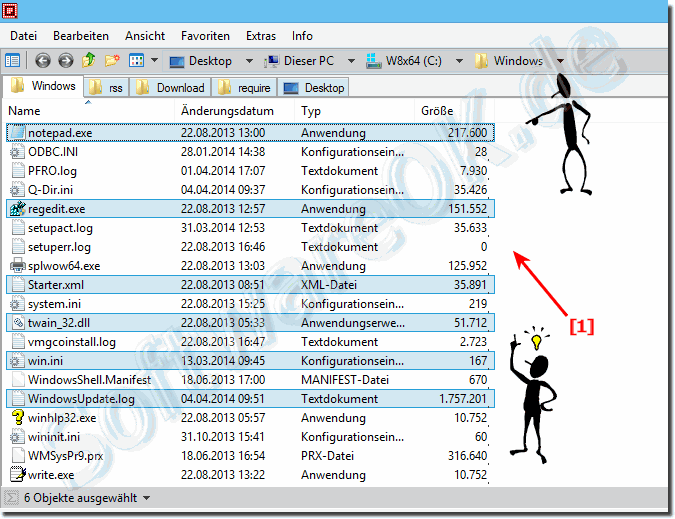Select the file name 'WindowsShell.Manifest'
The width and height of the screenshot is (675, 519).
[90, 380]
